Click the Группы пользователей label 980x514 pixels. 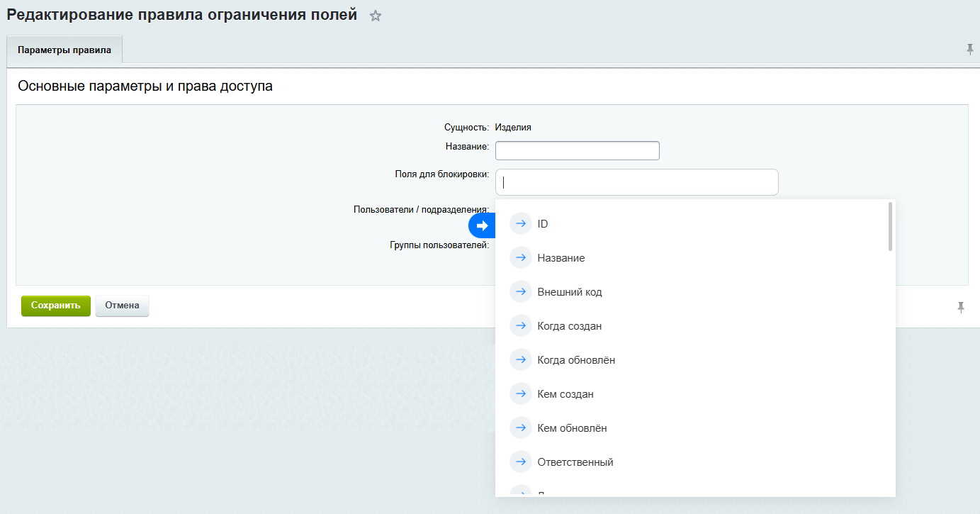tap(439, 245)
